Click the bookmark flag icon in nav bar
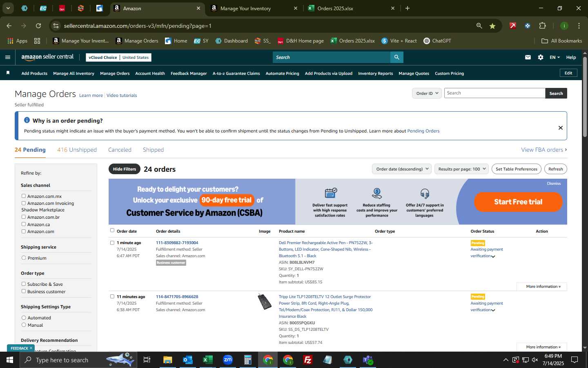The image size is (588, 368). click(x=8, y=73)
